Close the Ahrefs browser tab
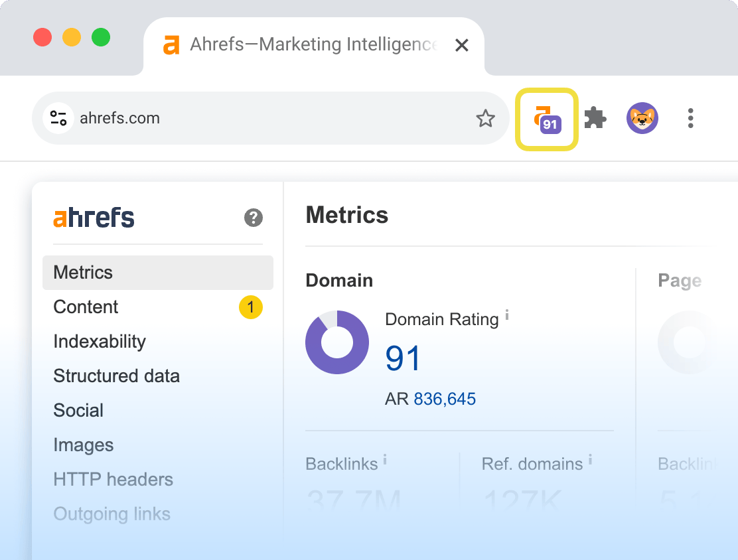738x560 pixels. (462, 45)
